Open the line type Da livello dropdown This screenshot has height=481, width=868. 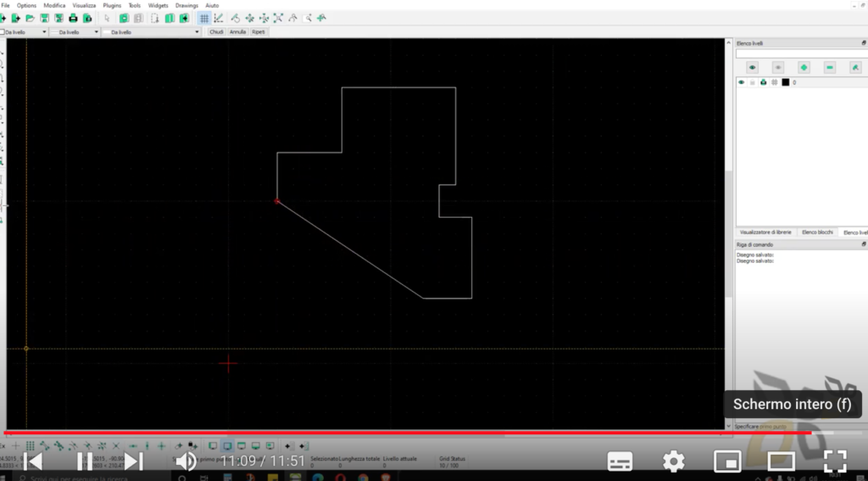(x=151, y=32)
